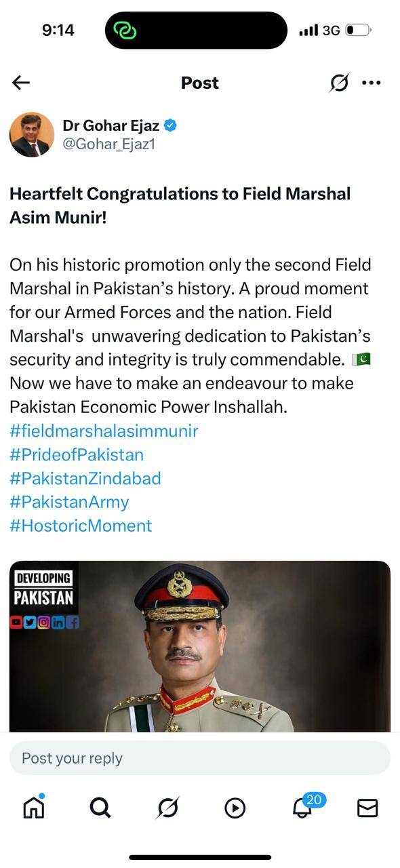Open the three-dot more options menu
This screenshot has width=400, height=868.
tap(372, 83)
